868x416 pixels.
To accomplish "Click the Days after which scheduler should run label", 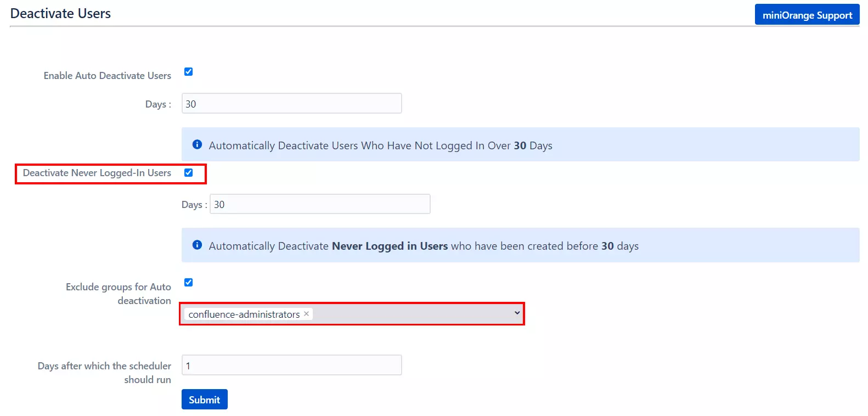I will click(x=104, y=373).
